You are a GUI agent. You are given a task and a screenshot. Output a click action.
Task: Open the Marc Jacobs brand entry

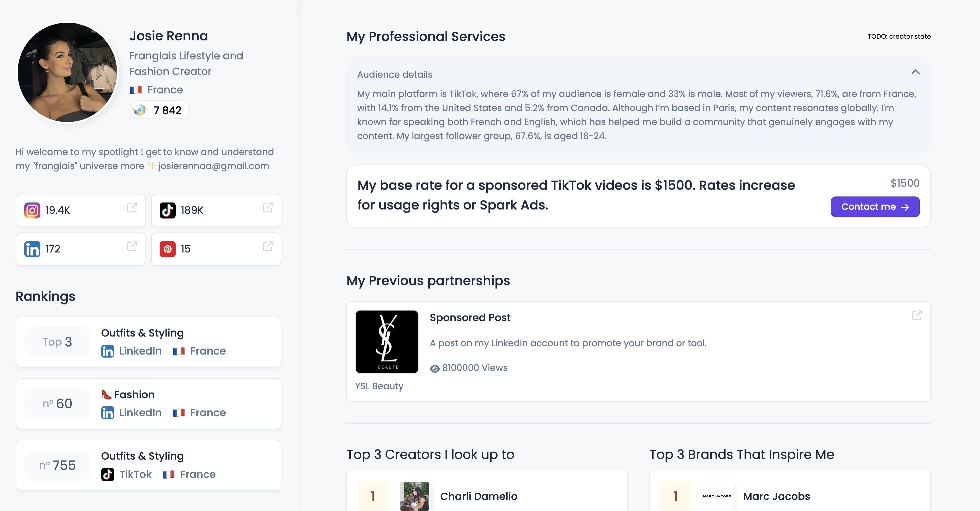tap(776, 496)
